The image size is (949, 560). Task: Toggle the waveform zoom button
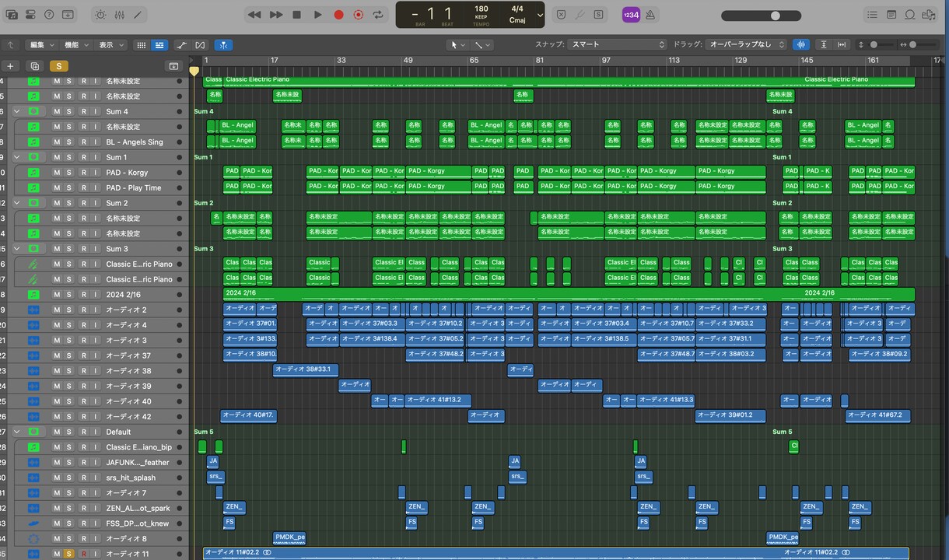tap(801, 45)
